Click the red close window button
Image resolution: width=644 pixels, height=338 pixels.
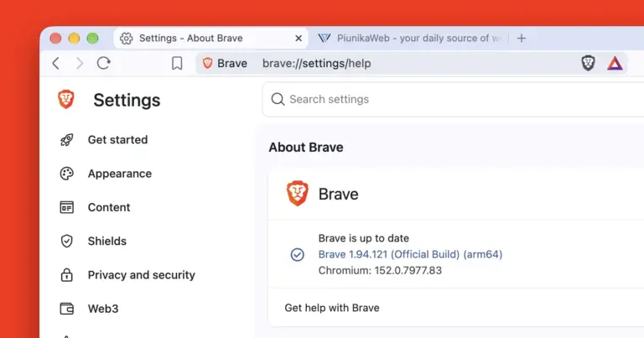[x=55, y=39]
